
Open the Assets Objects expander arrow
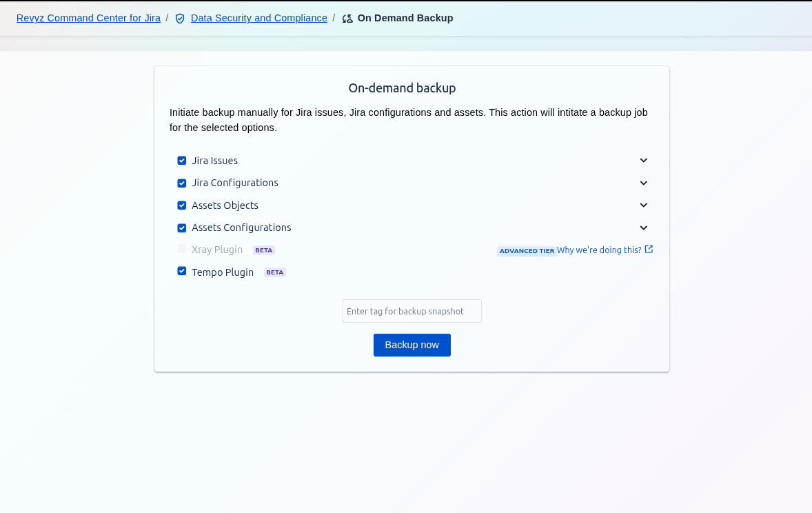click(x=643, y=205)
